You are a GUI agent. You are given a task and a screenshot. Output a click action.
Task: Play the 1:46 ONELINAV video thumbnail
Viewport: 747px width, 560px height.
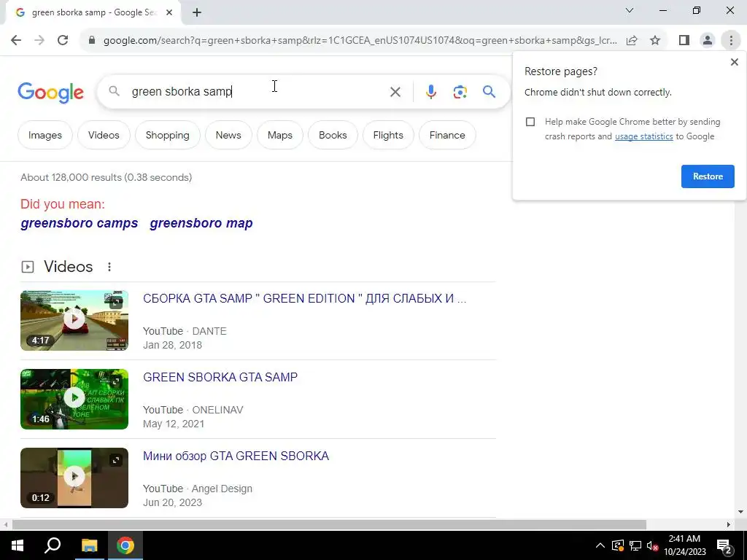click(x=74, y=399)
